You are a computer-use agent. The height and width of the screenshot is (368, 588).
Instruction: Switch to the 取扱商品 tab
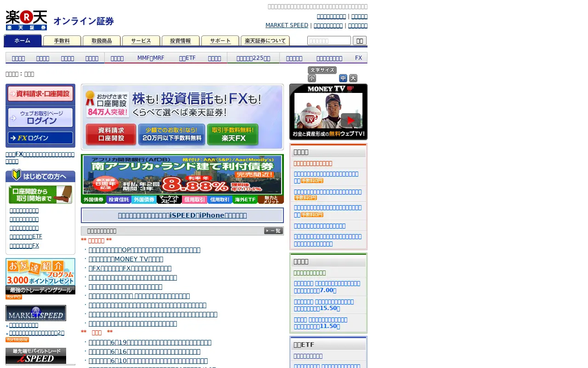click(102, 41)
